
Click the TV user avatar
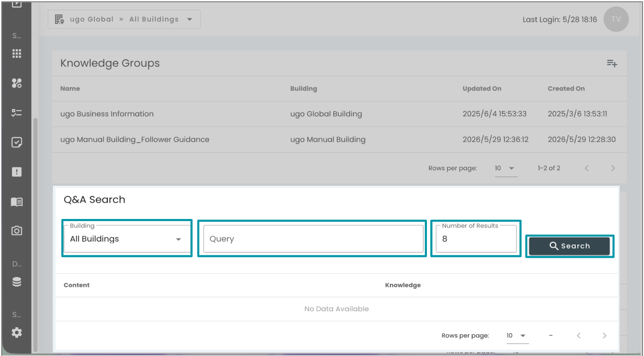[616, 19]
